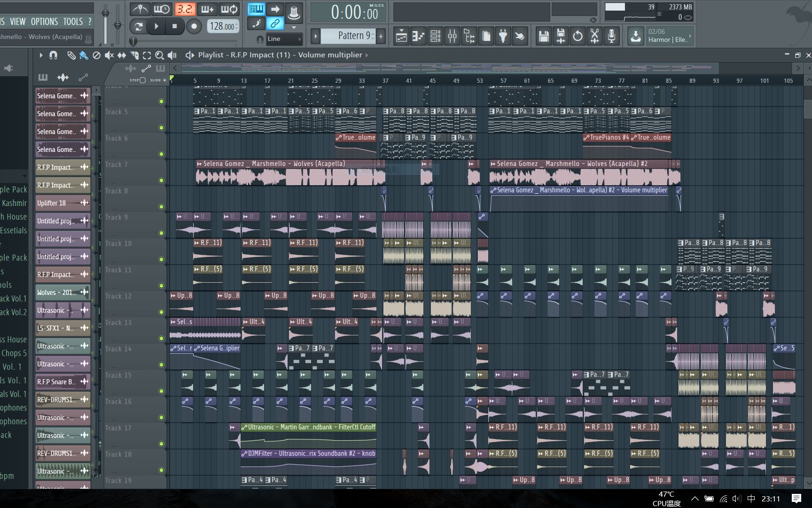Click the 128.000 tempo field
This screenshot has width=812, height=508.
[223, 26]
